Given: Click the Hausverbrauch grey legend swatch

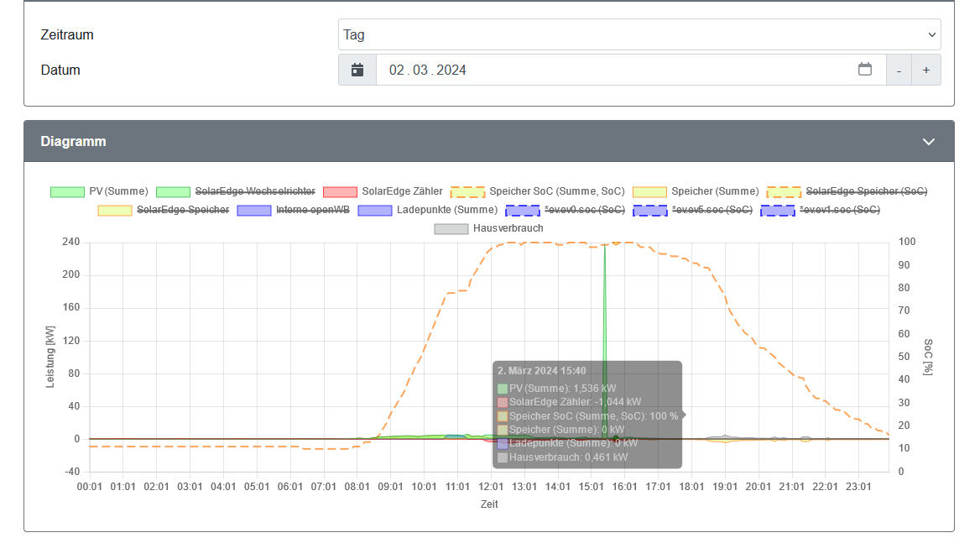Looking at the screenshot, I should click(x=451, y=228).
